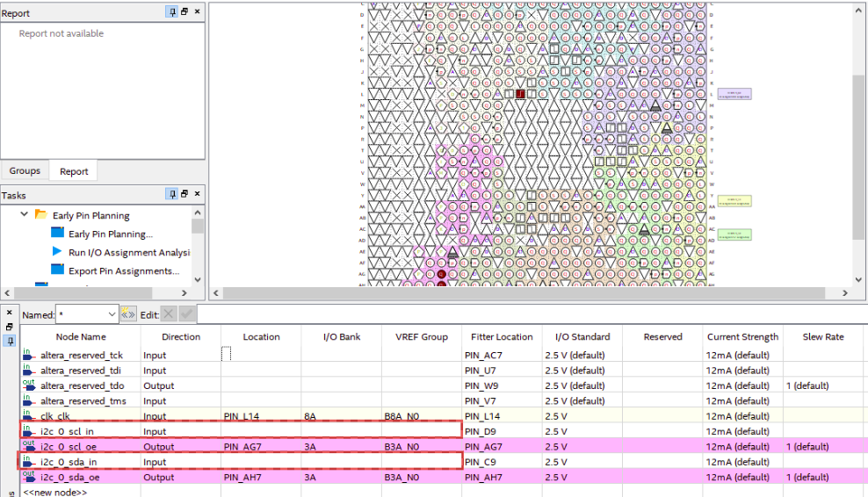Viewport: 868px width, 497px height.
Task: Close the Tasks panel
Action: pos(197,194)
